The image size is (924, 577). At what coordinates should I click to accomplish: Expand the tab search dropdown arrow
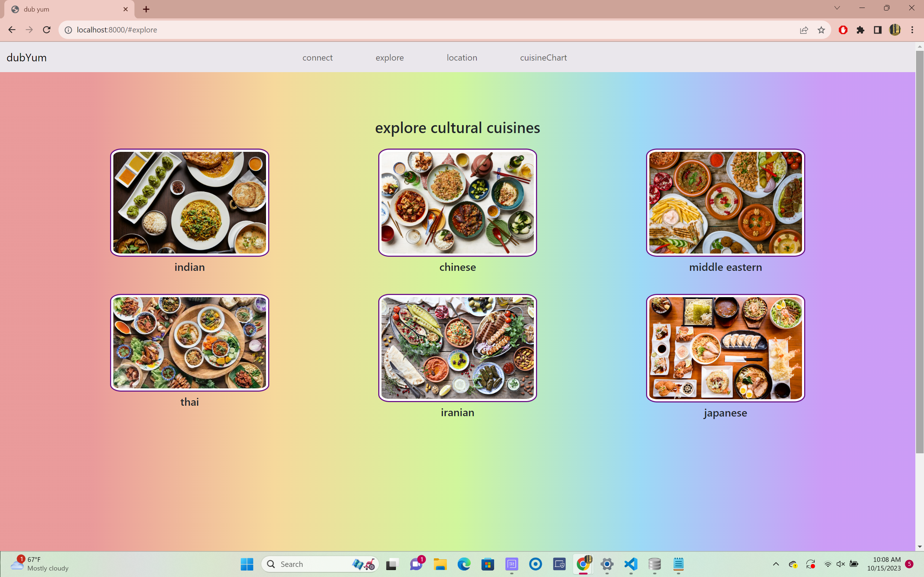click(x=837, y=8)
